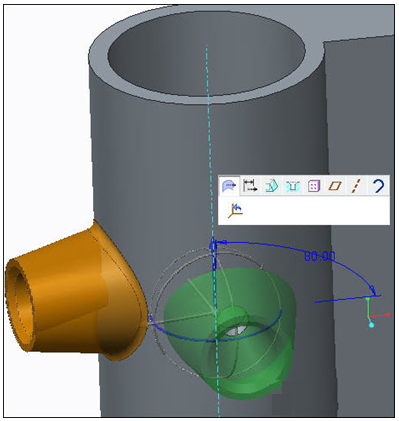399x421 pixels.
Task: Select the 80.00 angle dimension value
Action: [x=320, y=256]
